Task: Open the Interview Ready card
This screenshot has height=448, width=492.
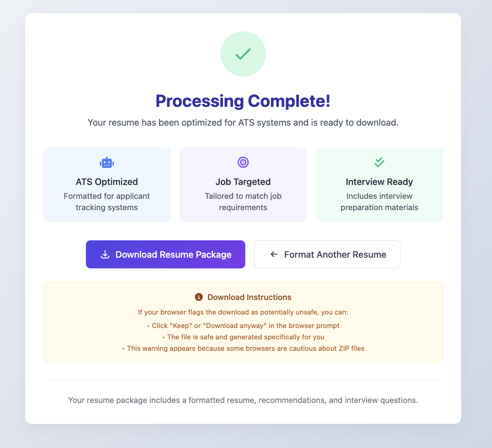Action: (379, 185)
